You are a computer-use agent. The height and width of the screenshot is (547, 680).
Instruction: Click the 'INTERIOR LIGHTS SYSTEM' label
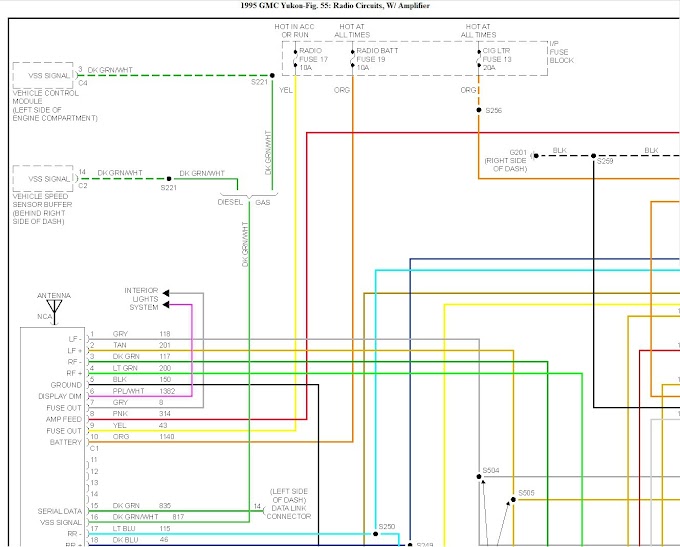click(x=141, y=299)
